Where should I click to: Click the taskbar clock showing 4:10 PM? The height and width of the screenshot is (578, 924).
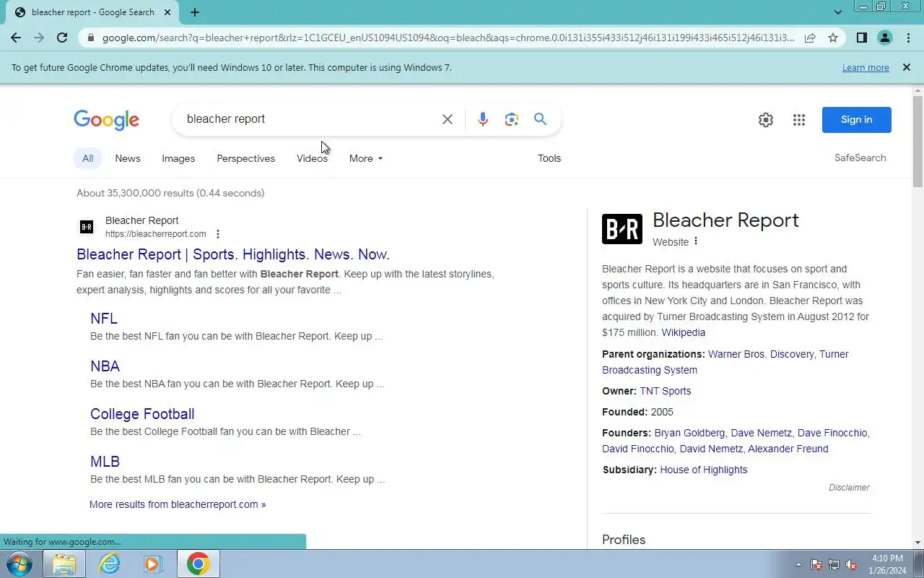pyautogui.click(x=887, y=564)
